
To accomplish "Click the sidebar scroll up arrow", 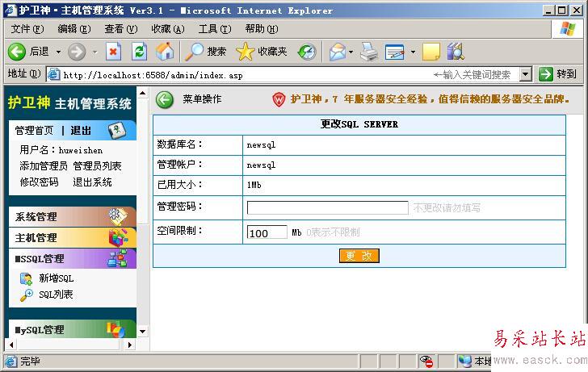I will (142, 93).
